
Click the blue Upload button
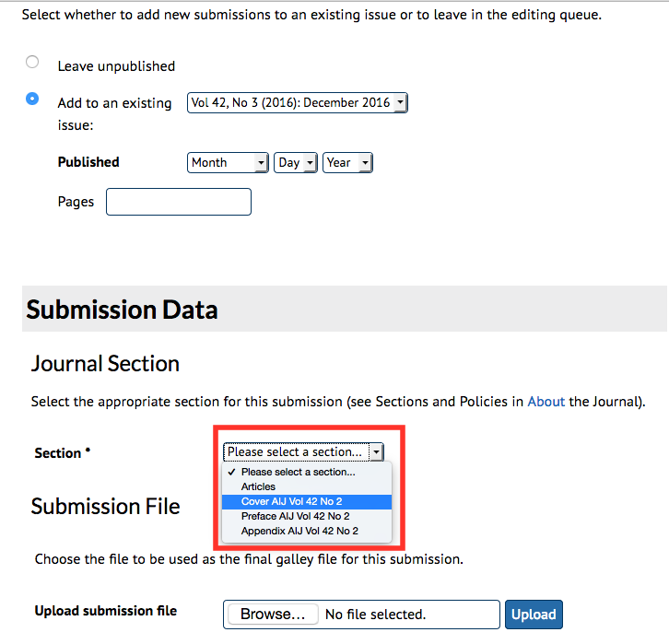tap(534, 615)
